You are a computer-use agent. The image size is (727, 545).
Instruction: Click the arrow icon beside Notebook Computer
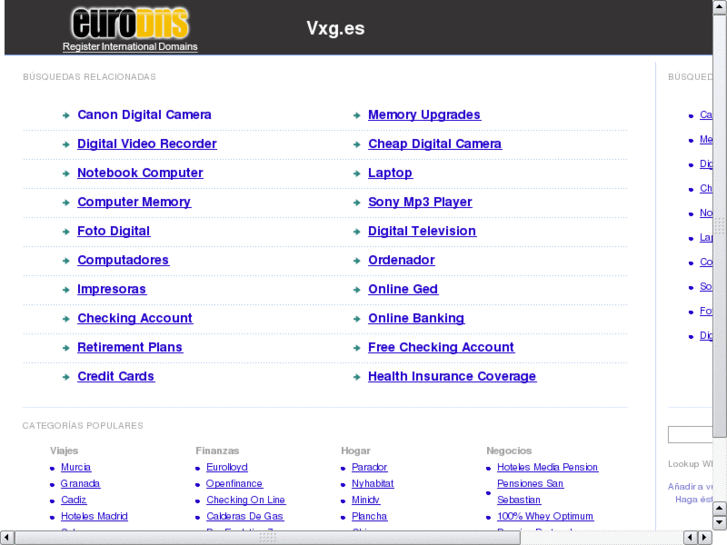pos(66,173)
